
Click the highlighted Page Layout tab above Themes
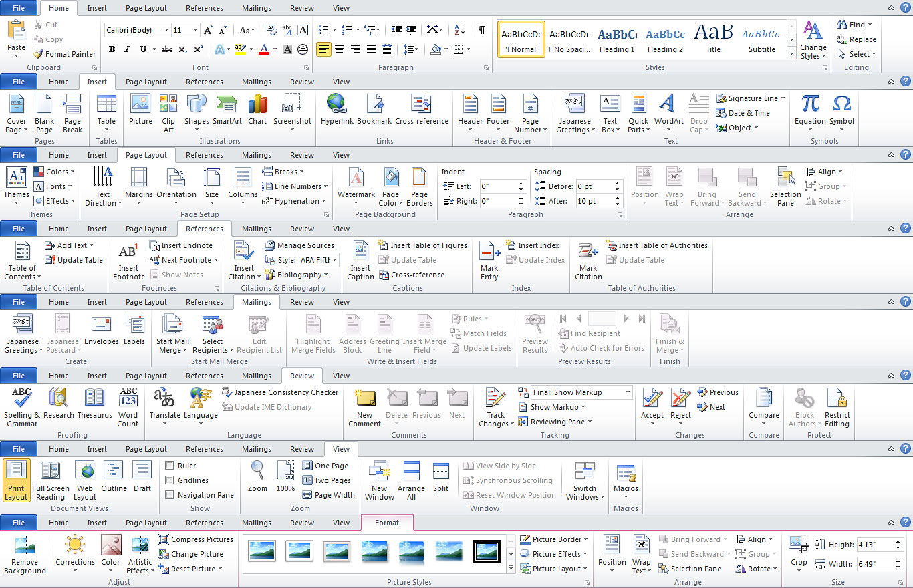(x=146, y=155)
